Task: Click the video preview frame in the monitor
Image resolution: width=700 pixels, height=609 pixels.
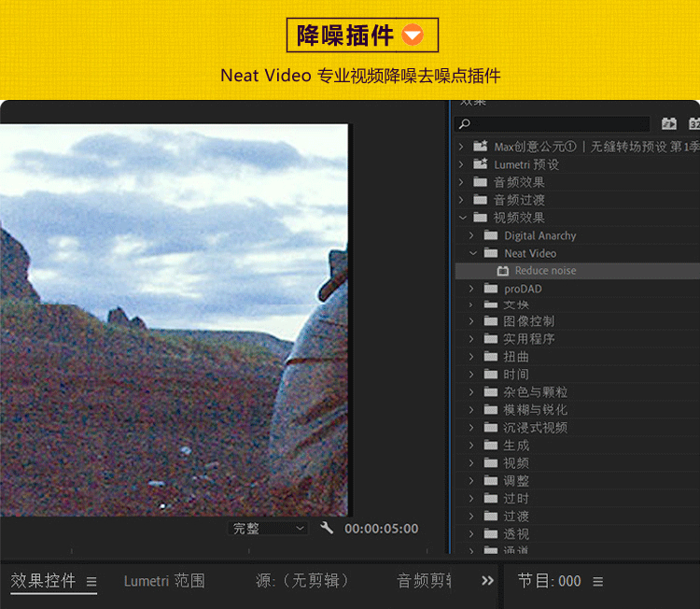Action: 174,320
